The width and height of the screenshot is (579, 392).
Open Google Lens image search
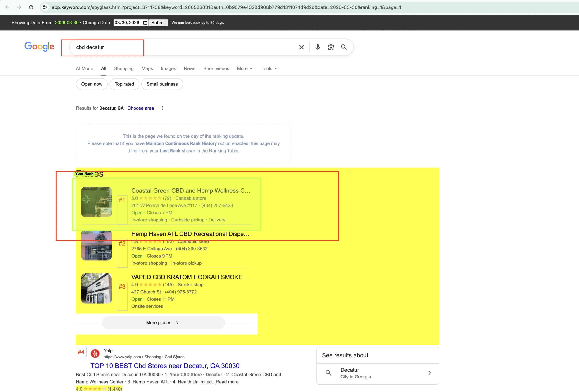click(x=331, y=47)
